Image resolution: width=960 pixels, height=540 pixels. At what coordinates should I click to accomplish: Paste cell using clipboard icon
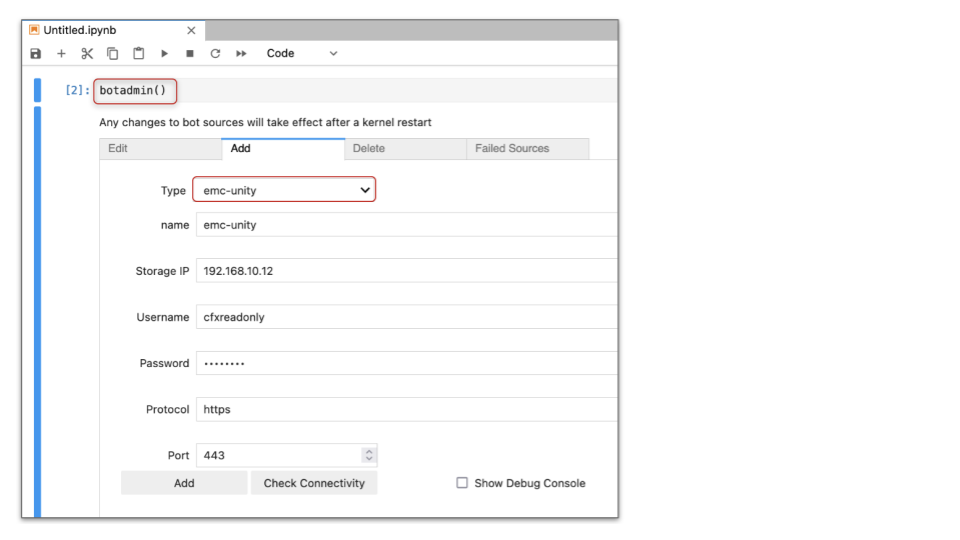point(139,54)
